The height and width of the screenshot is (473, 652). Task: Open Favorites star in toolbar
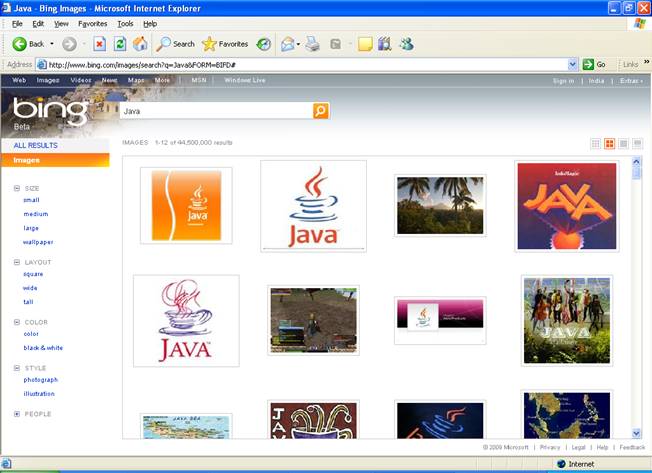(x=209, y=44)
